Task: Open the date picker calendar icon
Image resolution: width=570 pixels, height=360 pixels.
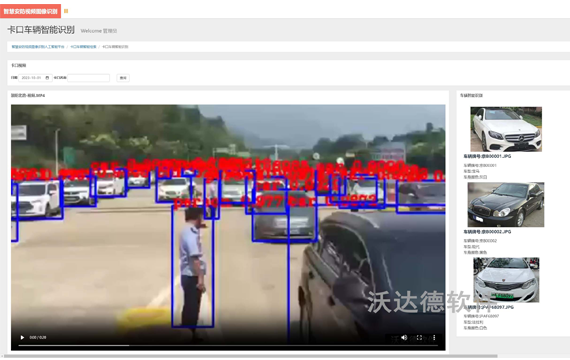Action: (47, 78)
